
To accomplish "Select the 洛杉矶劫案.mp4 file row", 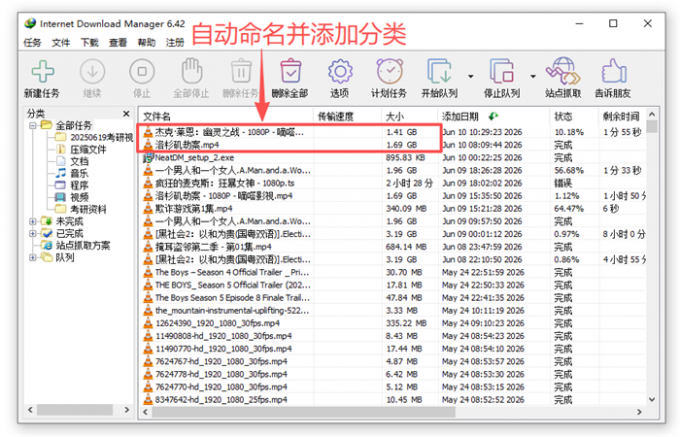I will (x=392, y=145).
